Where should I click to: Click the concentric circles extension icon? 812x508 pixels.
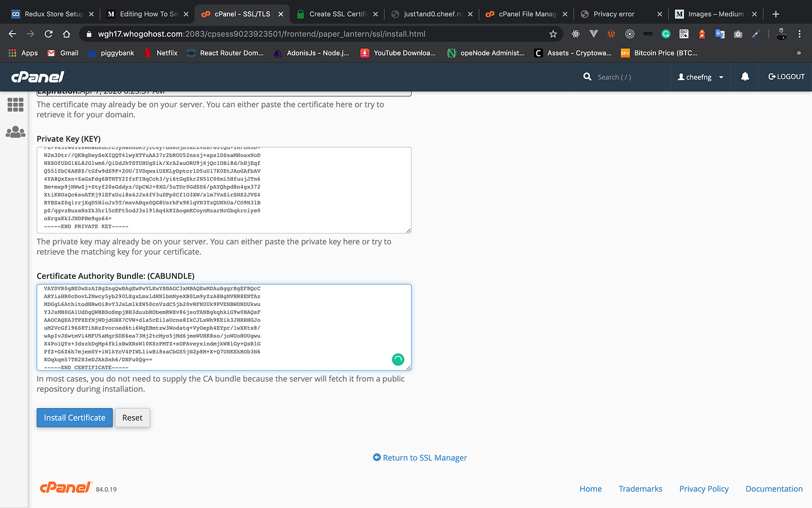630,34
